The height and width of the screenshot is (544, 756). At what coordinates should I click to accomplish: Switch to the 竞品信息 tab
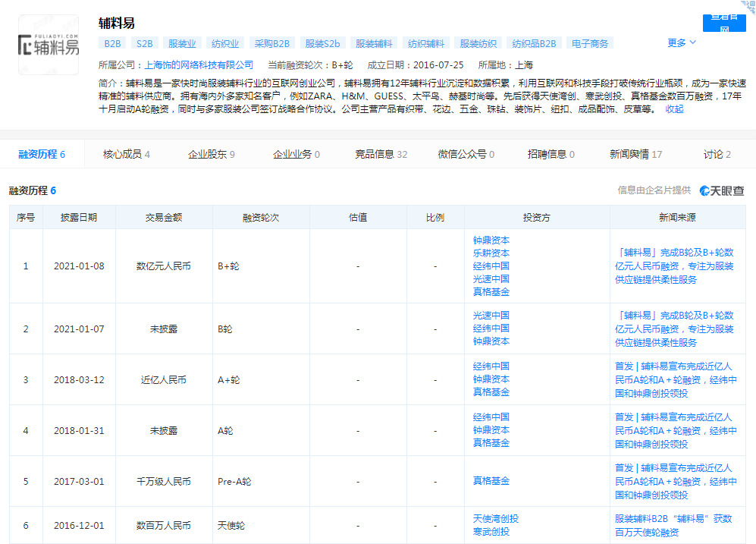click(381, 154)
